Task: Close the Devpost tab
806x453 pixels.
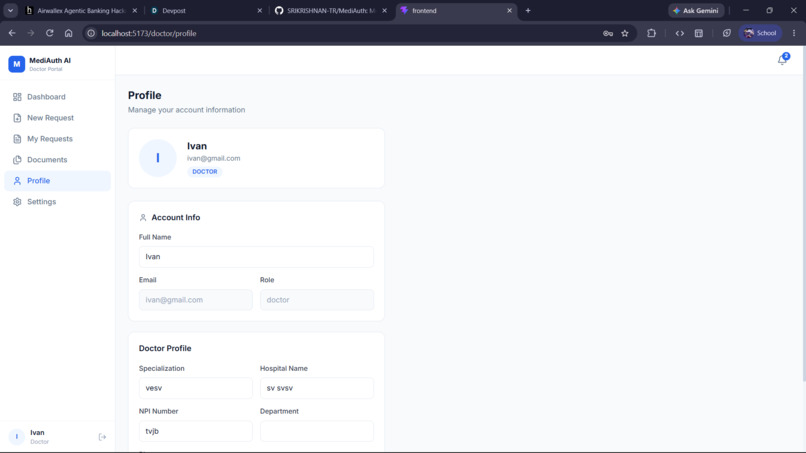Action: (x=260, y=10)
